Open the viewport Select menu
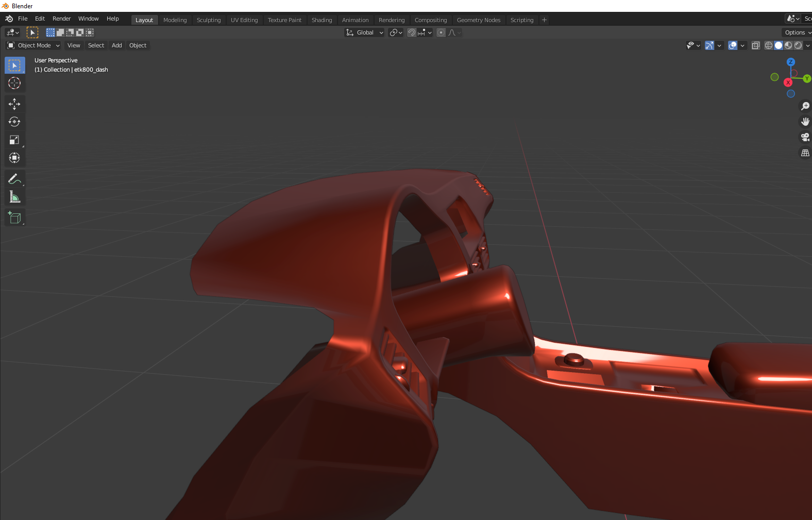The width and height of the screenshot is (812, 520). point(96,45)
